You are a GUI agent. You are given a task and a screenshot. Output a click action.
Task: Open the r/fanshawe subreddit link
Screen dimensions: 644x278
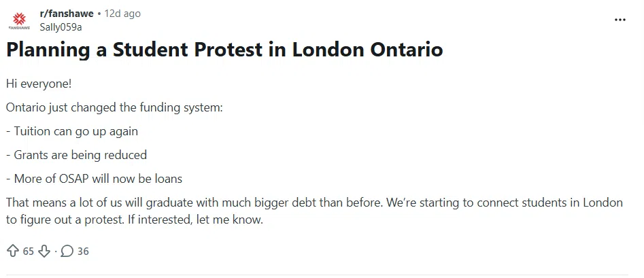point(67,14)
